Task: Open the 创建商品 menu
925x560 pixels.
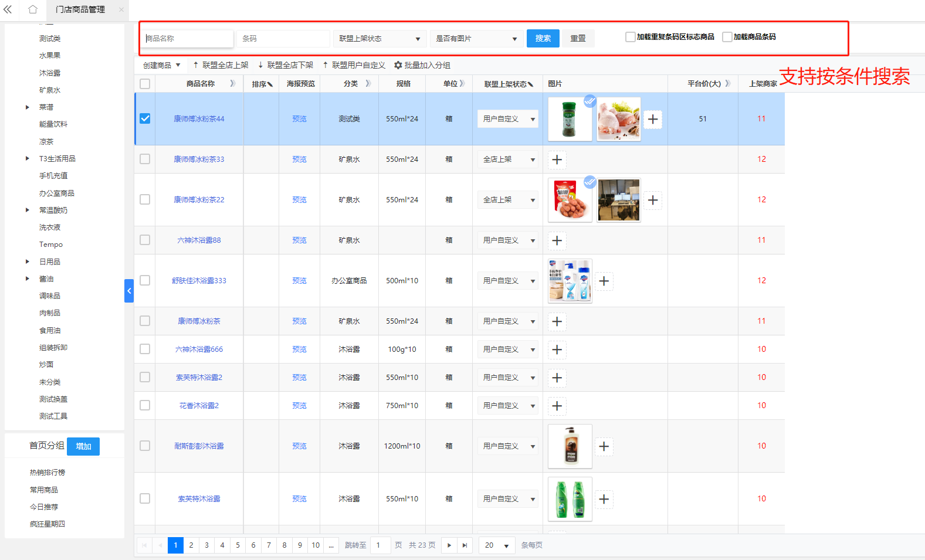Action: [162, 65]
